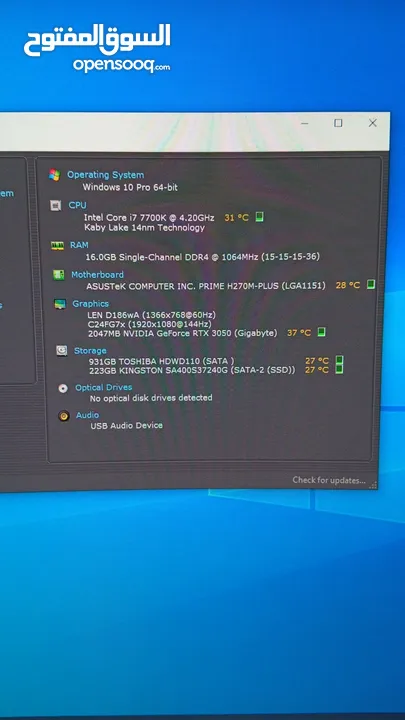This screenshot has width=405, height=720.
Task: Click the Storage hard drive icon
Action: click(x=62, y=351)
